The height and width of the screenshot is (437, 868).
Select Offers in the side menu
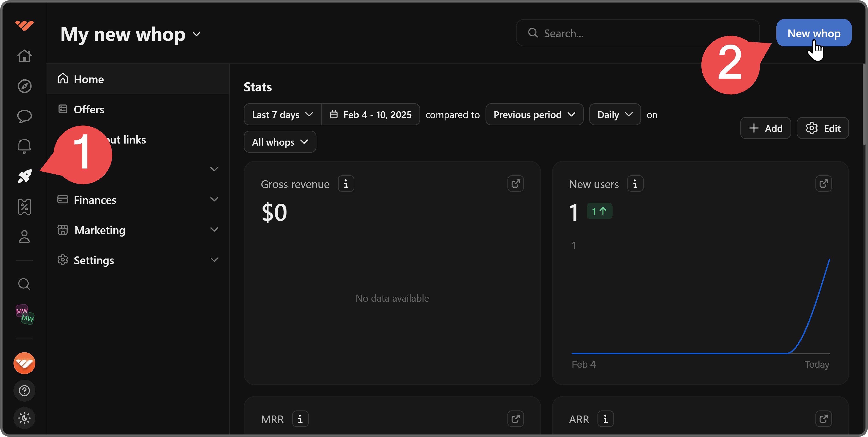[89, 109]
